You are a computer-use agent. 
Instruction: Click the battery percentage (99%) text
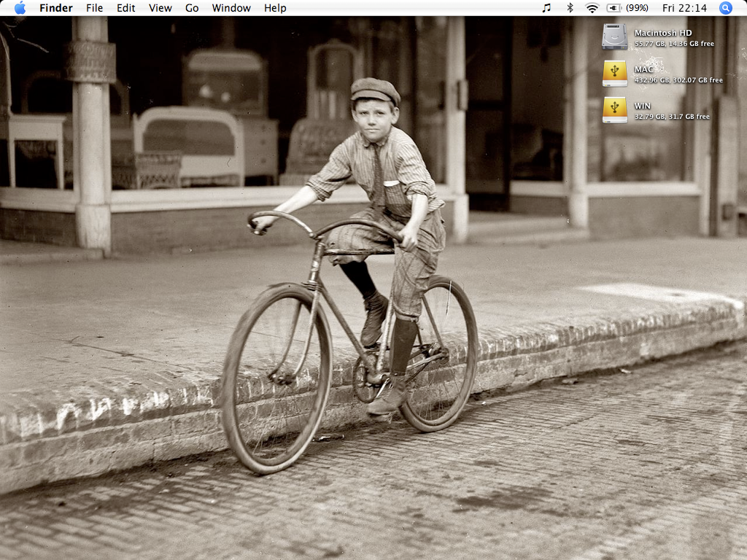point(637,8)
